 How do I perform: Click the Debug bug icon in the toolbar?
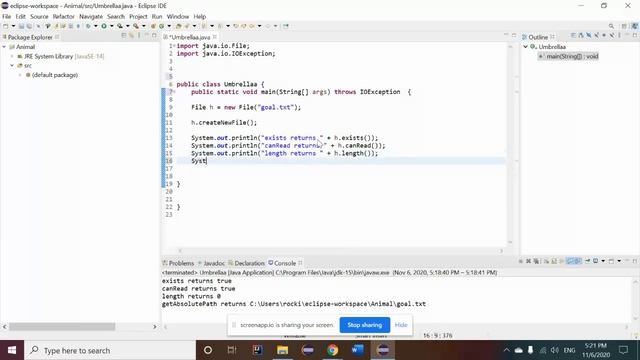(x=88, y=26)
